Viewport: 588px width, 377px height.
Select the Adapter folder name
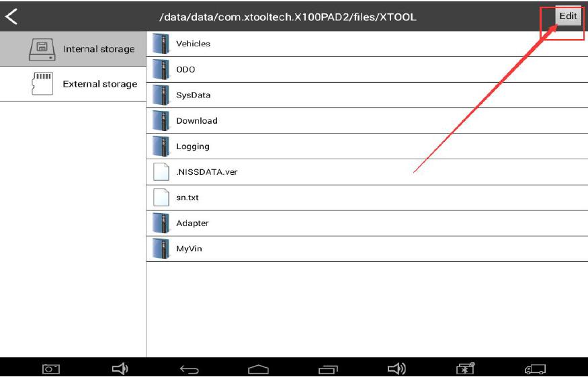point(192,223)
